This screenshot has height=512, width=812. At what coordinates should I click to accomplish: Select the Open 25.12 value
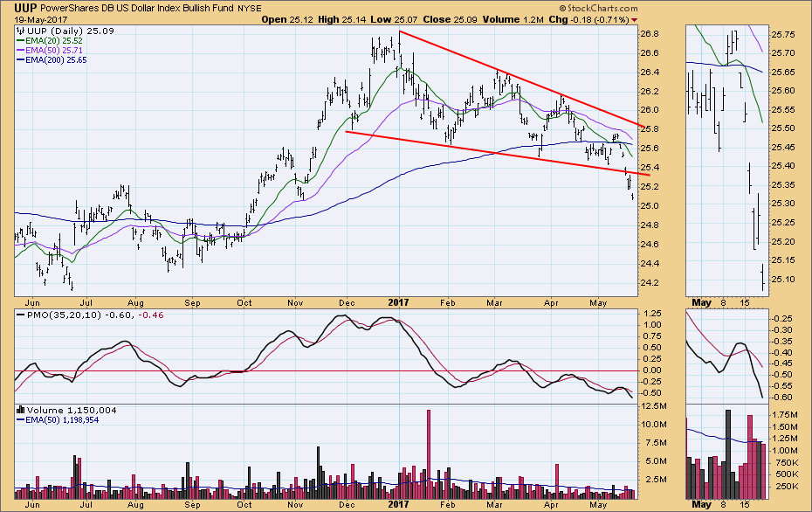(x=288, y=20)
